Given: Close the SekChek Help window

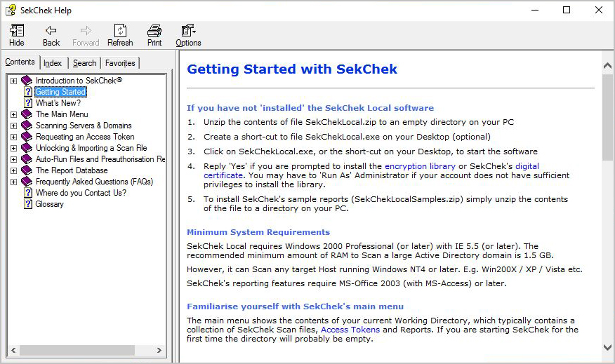Looking at the screenshot, I should (599, 10).
